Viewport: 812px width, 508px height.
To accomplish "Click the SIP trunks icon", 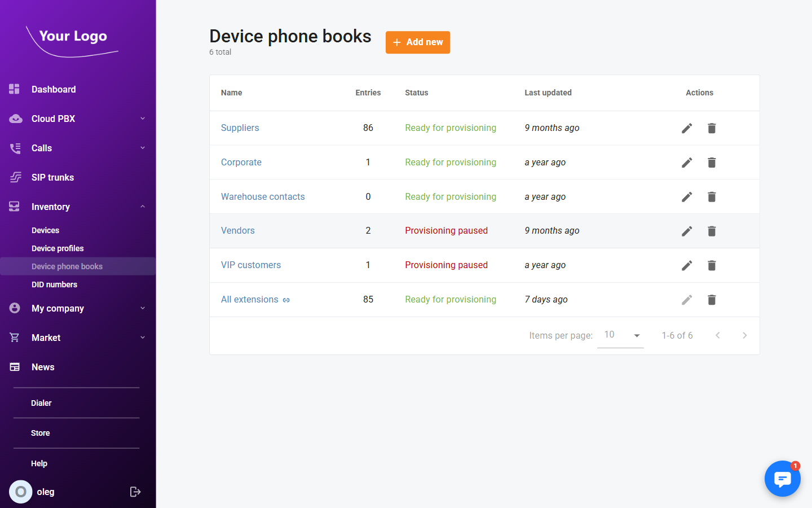I will (14, 177).
